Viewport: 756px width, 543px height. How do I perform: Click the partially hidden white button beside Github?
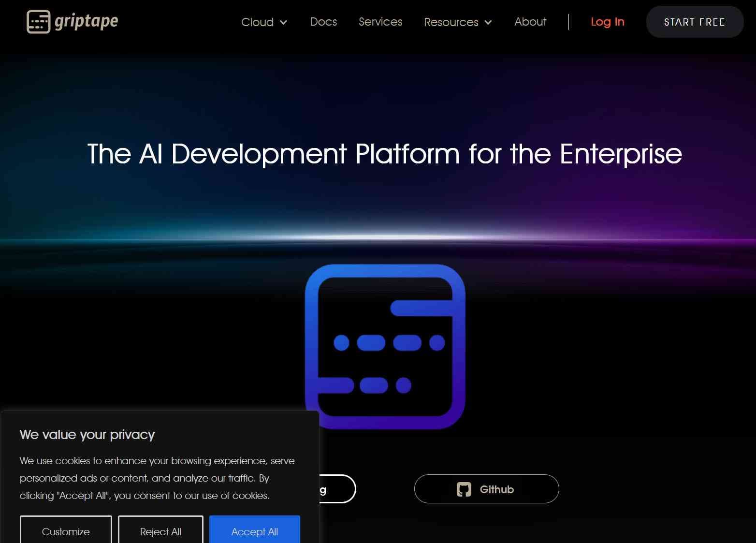pos(337,489)
